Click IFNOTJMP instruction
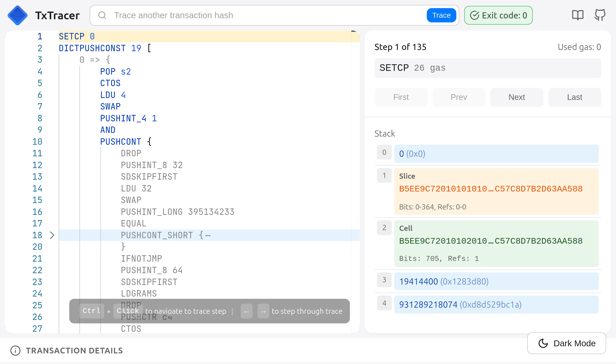This screenshot has height=364, width=616. point(141,259)
